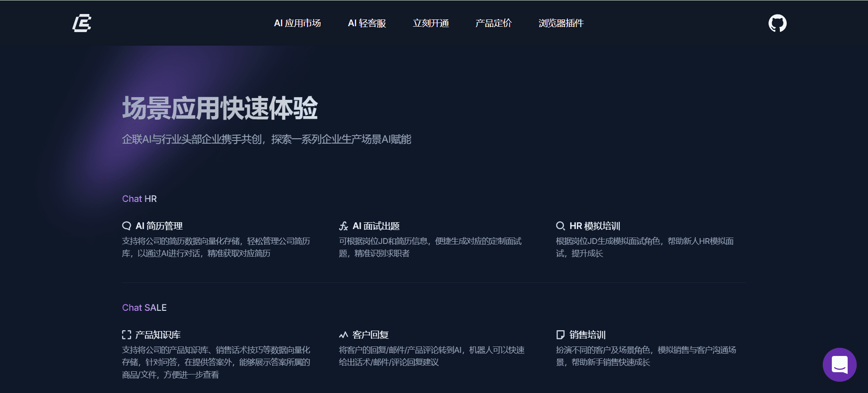Open 浏览器插件 nav item

(561, 23)
